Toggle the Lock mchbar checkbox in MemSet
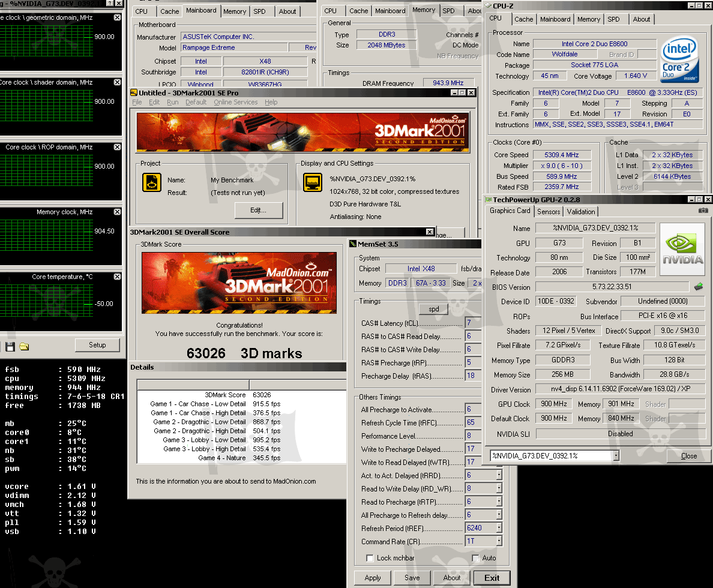This screenshot has width=713, height=588. (x=370, y=558)
